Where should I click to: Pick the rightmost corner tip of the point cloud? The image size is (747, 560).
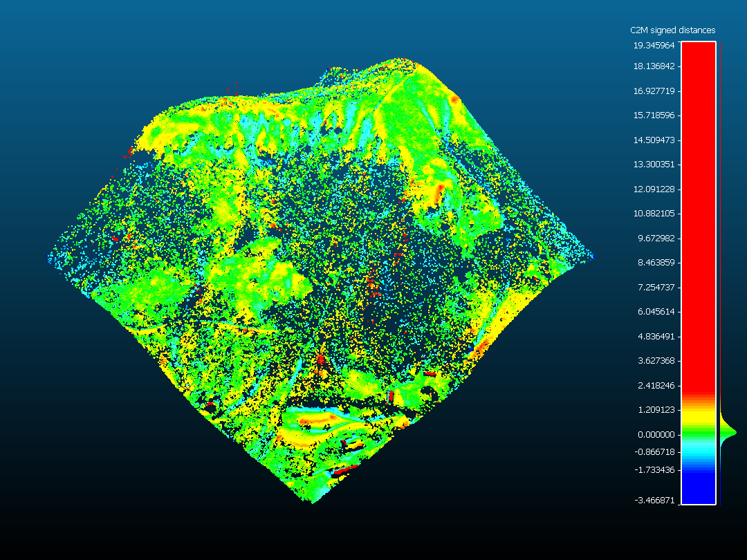coord(592,256)
